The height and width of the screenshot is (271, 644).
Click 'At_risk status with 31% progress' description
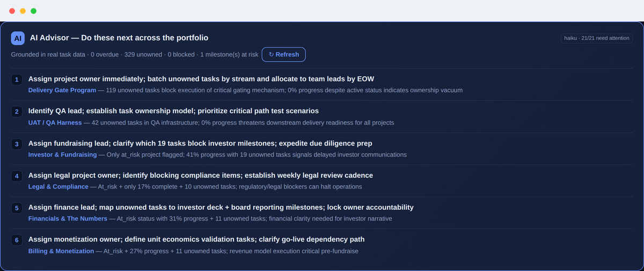[x=254, y=218]
